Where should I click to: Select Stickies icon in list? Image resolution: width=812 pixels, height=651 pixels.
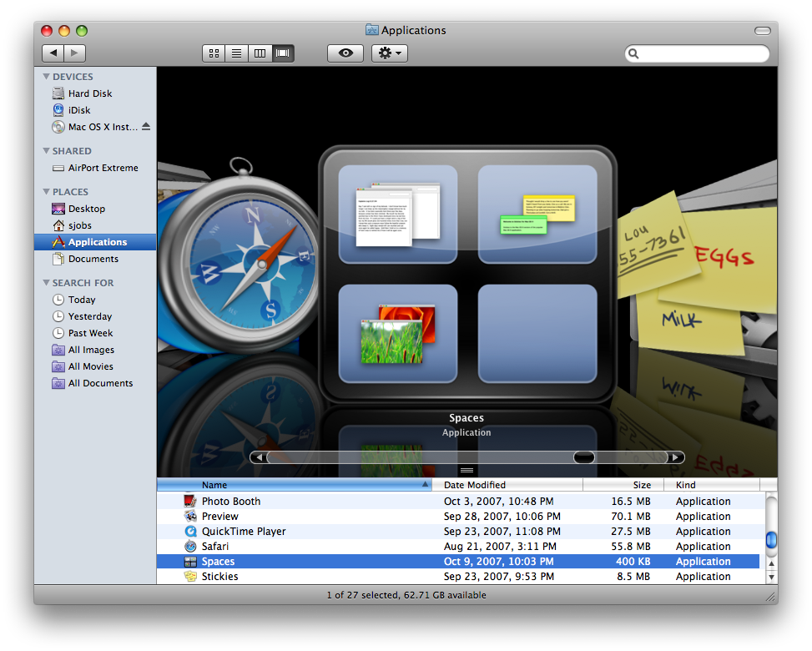tap(190, 577)
